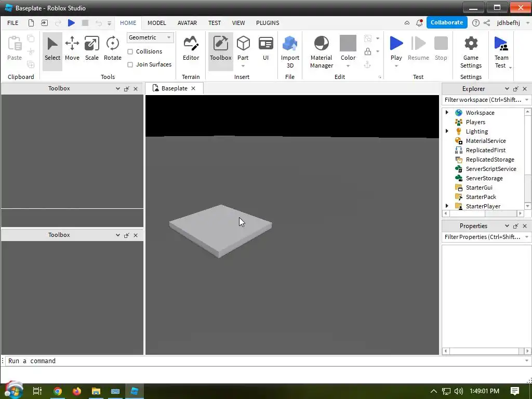Click the new file icon in quick access bar
The height and width of the screenshot is (399, 532).
[31, 23]
